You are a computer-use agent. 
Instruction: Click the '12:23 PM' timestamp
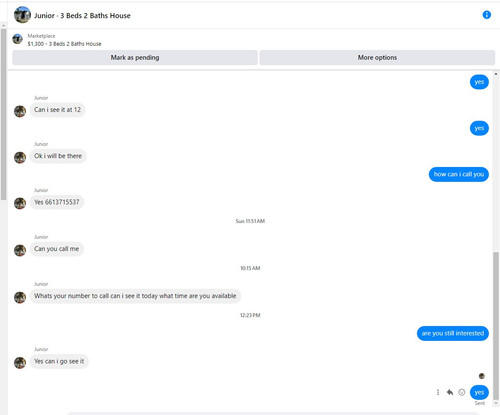pyautogui.click(x=250, y=315)
